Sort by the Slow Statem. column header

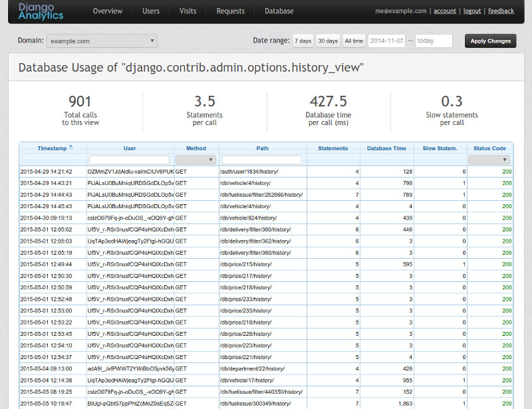click(x=440, y=148)
